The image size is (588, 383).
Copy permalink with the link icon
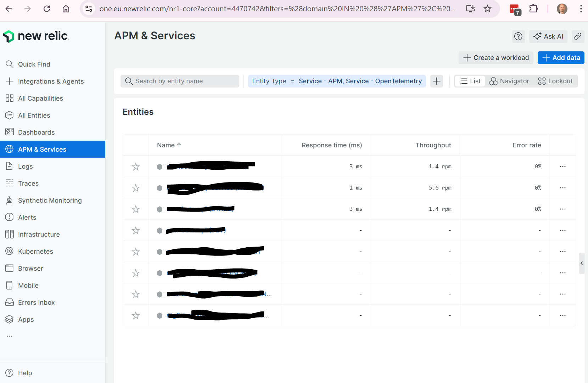tap(578, 36)
